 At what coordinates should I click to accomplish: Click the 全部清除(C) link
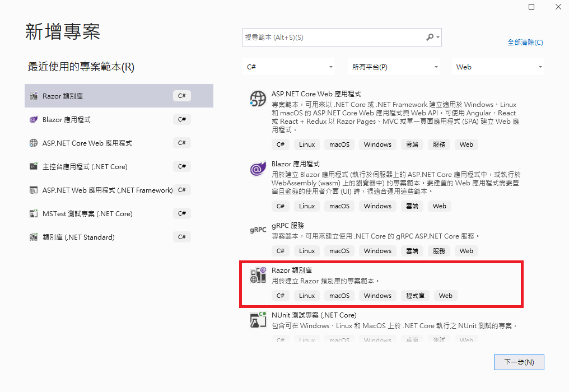[x=525, y=43]
